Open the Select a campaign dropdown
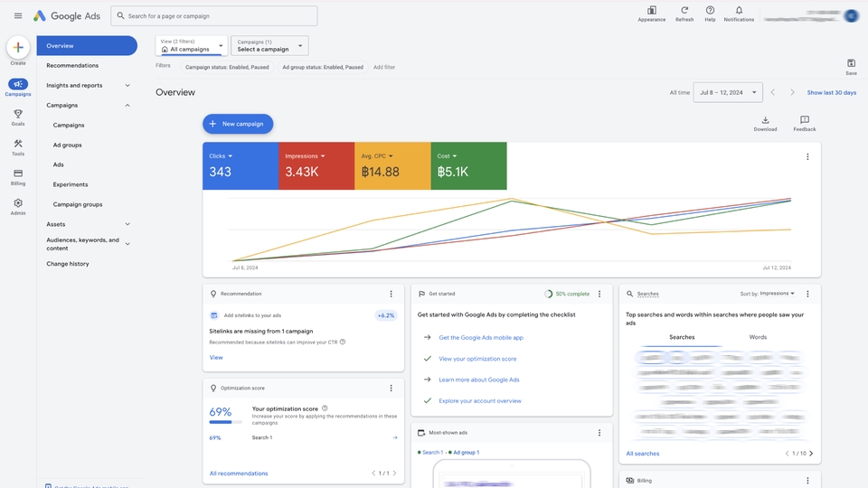This screenshot has height=488, width=868. pos(269,45)
